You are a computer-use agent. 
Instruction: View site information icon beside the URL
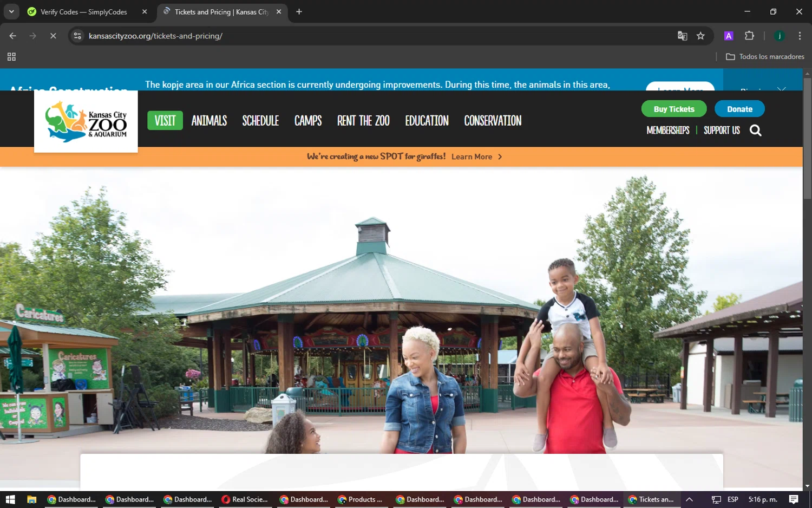[x=77, y=36]
